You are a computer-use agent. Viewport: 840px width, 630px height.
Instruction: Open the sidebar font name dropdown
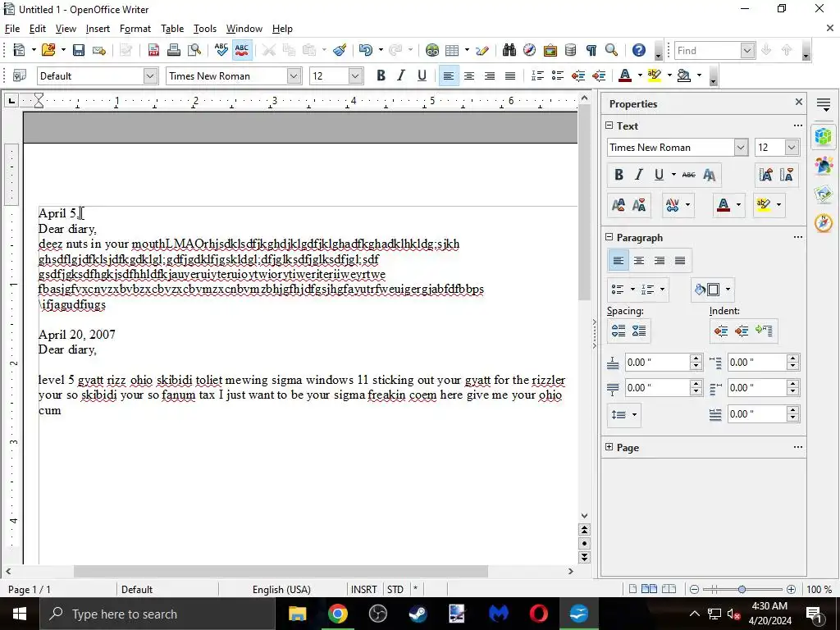point(741,148)
